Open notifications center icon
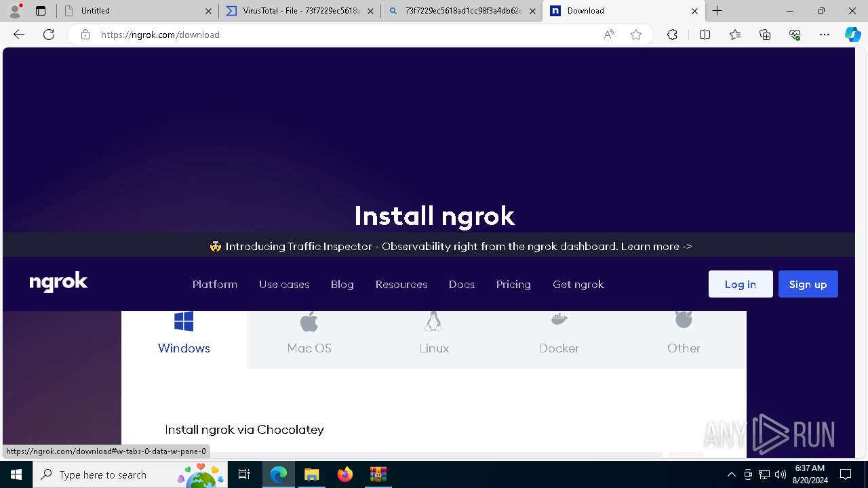Screen dimensions: 868x488 coord(846,474)
